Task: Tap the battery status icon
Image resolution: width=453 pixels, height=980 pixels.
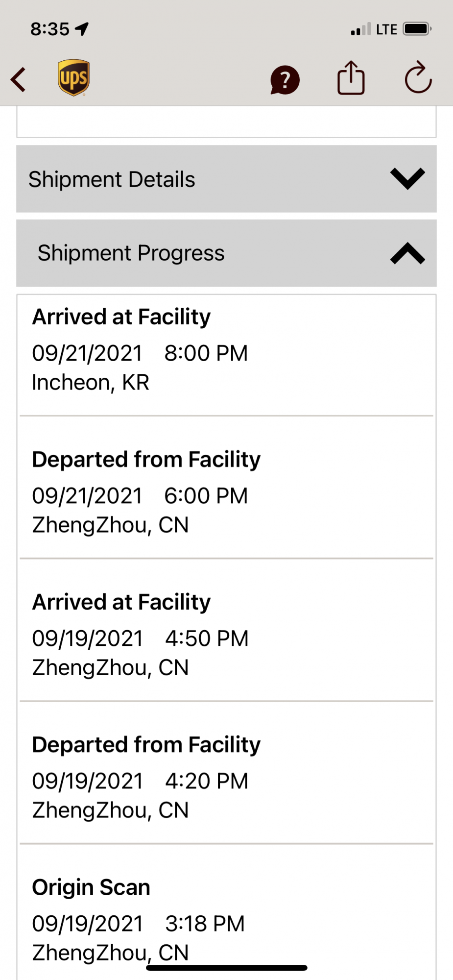Action: click(x=417, y=29)
